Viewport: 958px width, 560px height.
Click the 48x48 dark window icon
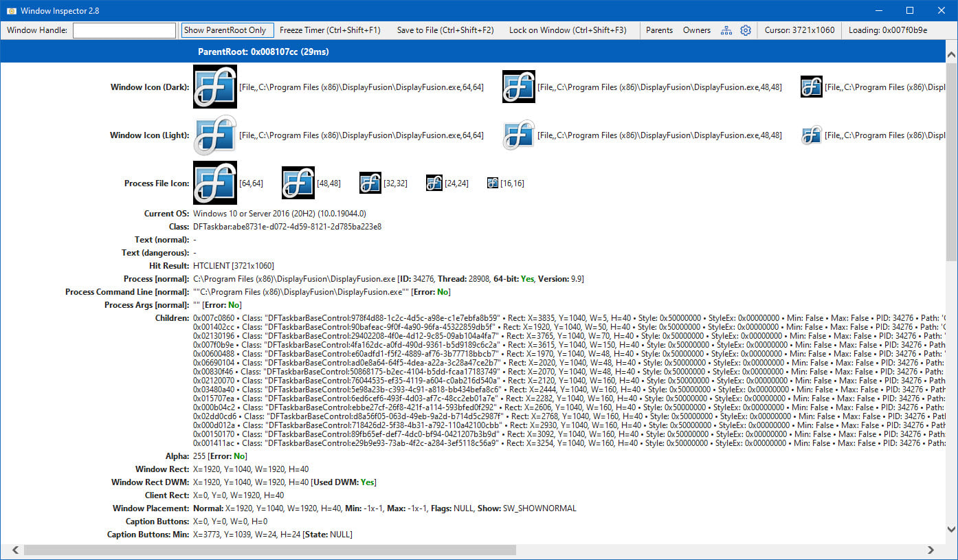click(x=519, y=87)
